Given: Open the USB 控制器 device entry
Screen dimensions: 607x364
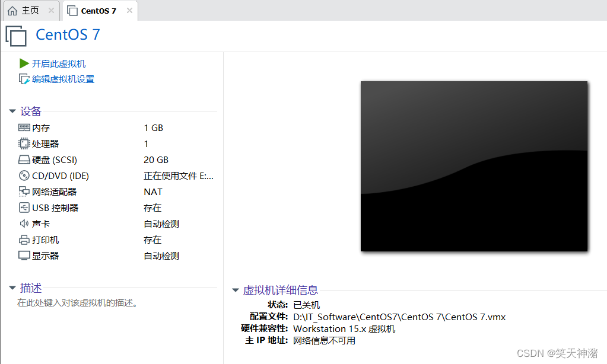Looking at the screenshot, I should (55, 207).
